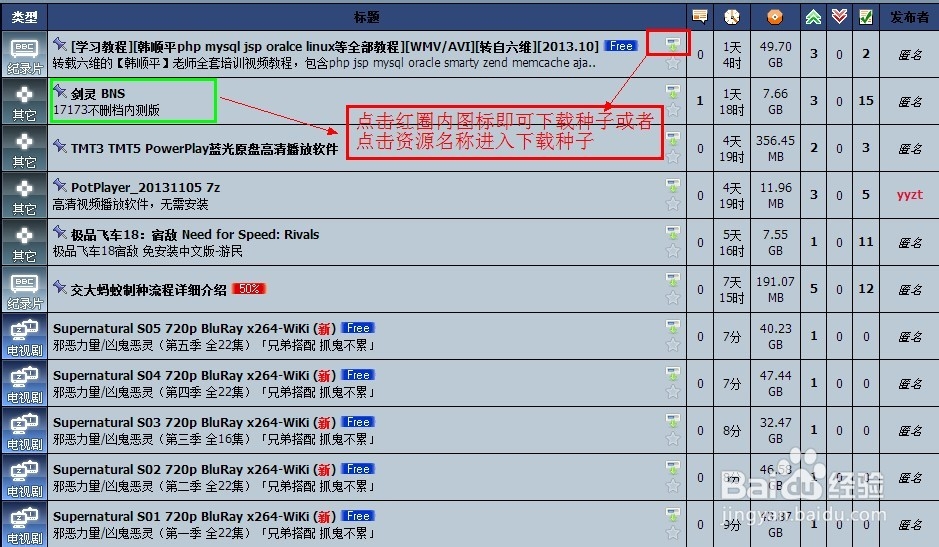Sort by 标题 column header
The height and width of the screenshot is (547, 939).
pyautogui.click(x=366, y=17)
